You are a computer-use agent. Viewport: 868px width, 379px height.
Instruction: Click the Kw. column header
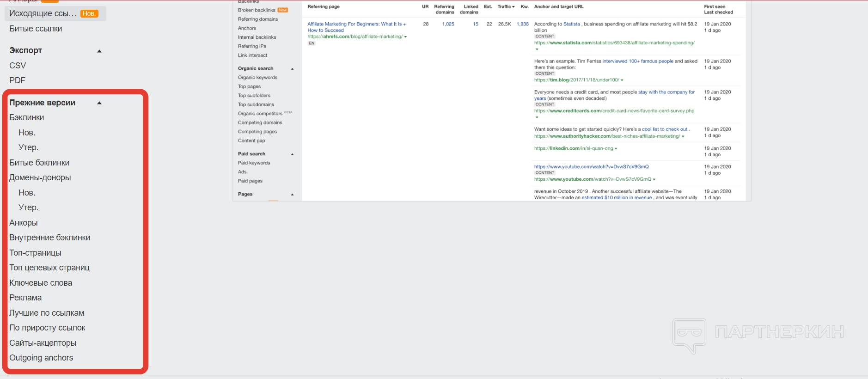pyautogui.click(x=525, y=6)
